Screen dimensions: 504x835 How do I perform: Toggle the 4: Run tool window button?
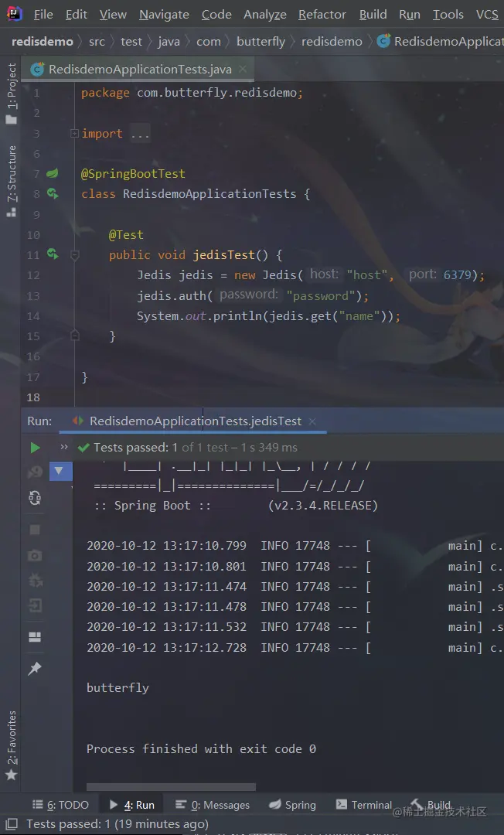132,805
